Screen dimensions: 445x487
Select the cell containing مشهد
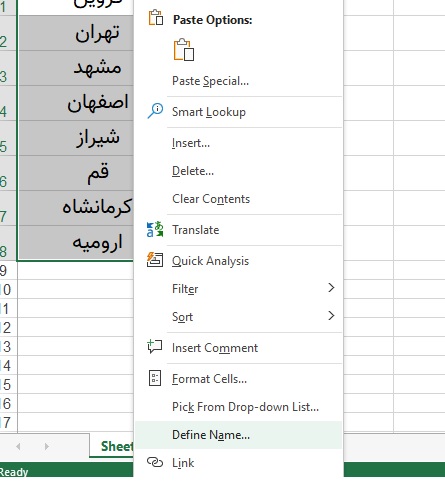[76, 68]
